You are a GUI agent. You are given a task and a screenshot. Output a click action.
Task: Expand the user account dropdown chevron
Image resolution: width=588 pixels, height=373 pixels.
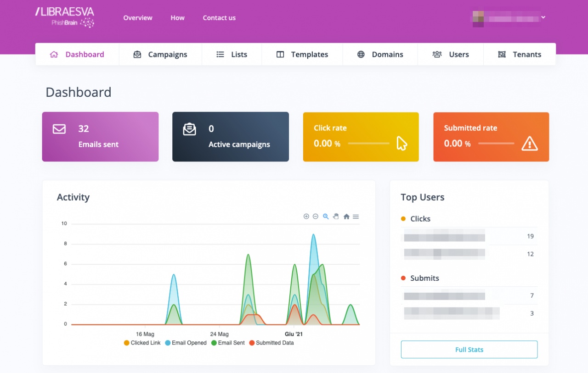click(543, 17)
